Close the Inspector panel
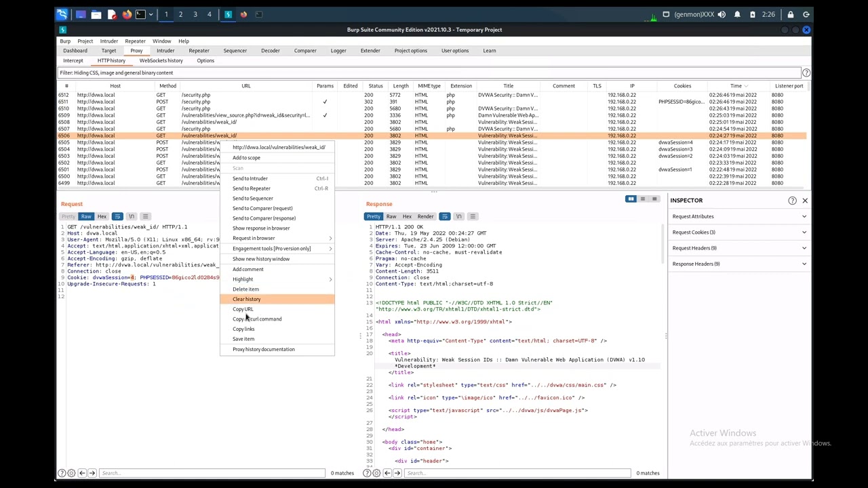868x488 pixels. point(805,201)
